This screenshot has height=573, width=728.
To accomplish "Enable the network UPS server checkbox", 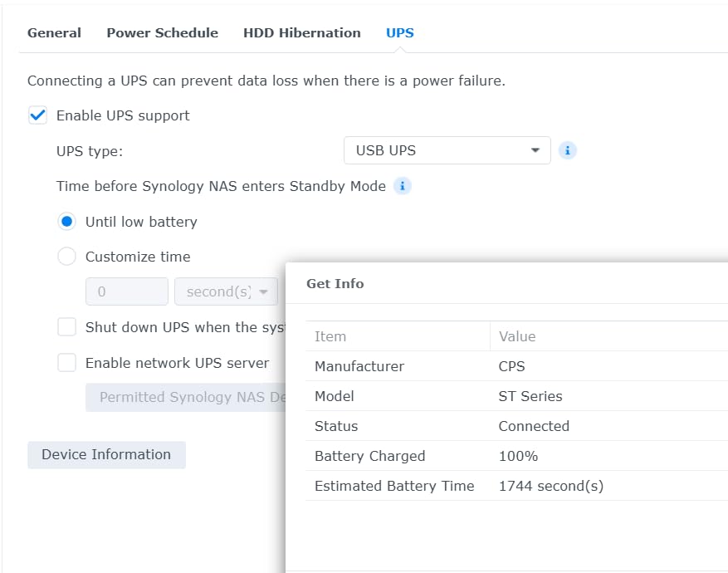I will click(x=67, y=363).
